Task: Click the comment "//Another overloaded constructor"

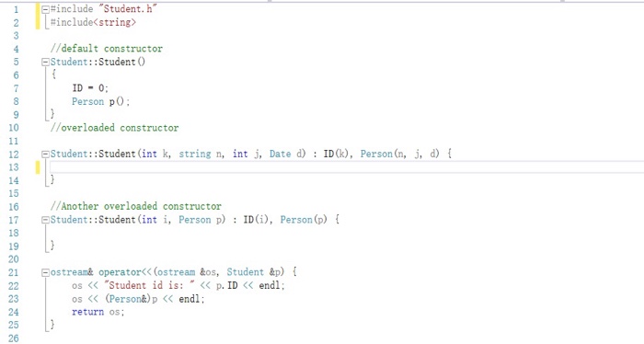Action: click(x=136, y=206)
